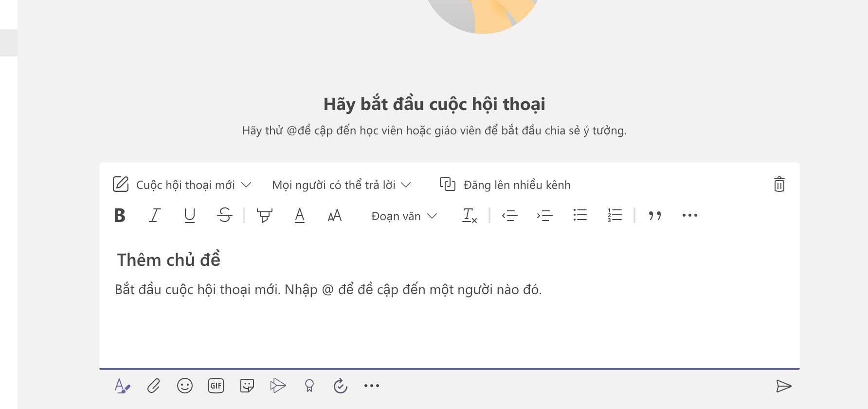Image resolution: width=868 pixels, height=409 pixels.
Task: Increase the paragraph indent
Action: [545, 215]
